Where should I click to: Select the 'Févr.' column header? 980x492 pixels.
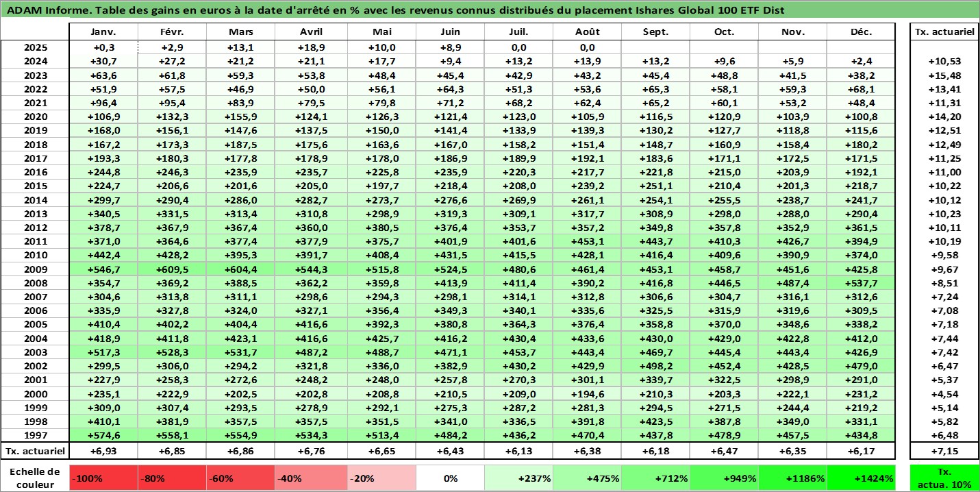(x=173, y=32)
